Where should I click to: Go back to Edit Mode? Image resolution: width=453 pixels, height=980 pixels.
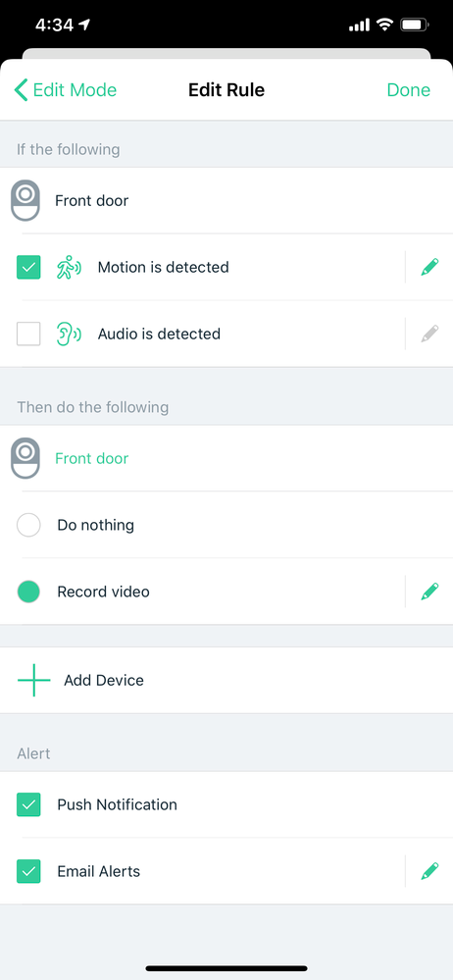(66, 90)
